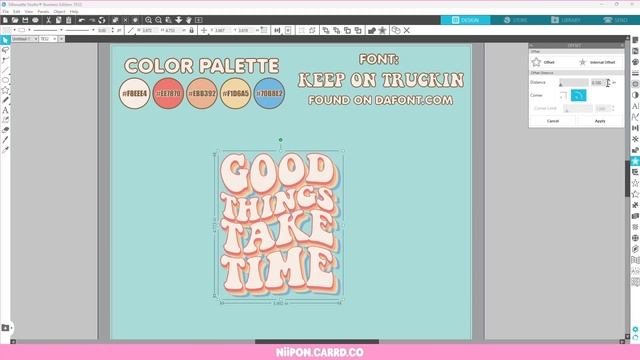
Task: Click the Zoom In magnifier icon
Action: pyautogui.click(x=149, y=20)
